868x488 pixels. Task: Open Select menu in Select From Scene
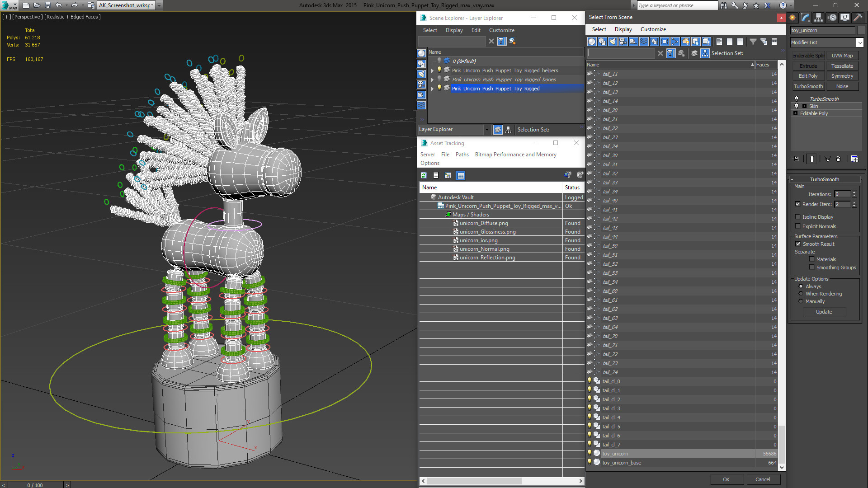click(599, 29)
